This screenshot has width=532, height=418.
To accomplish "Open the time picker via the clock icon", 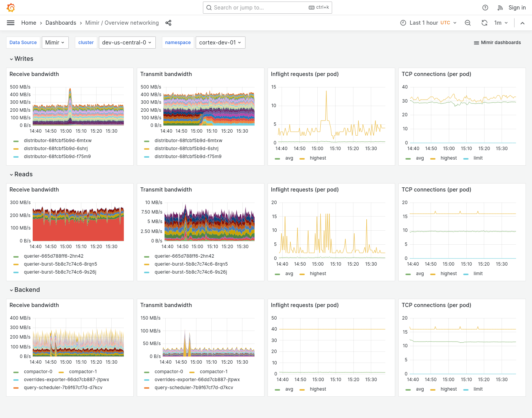I will (403, 23).
